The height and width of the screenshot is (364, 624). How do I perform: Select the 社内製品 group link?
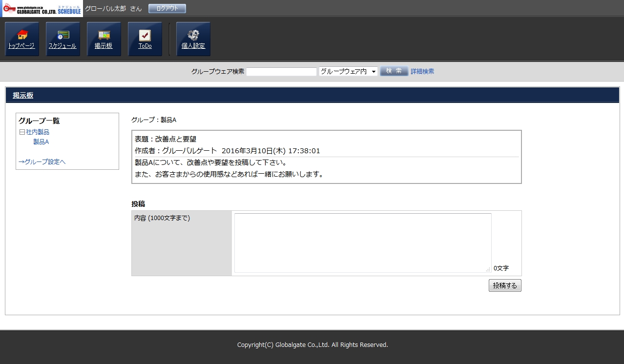38,132
